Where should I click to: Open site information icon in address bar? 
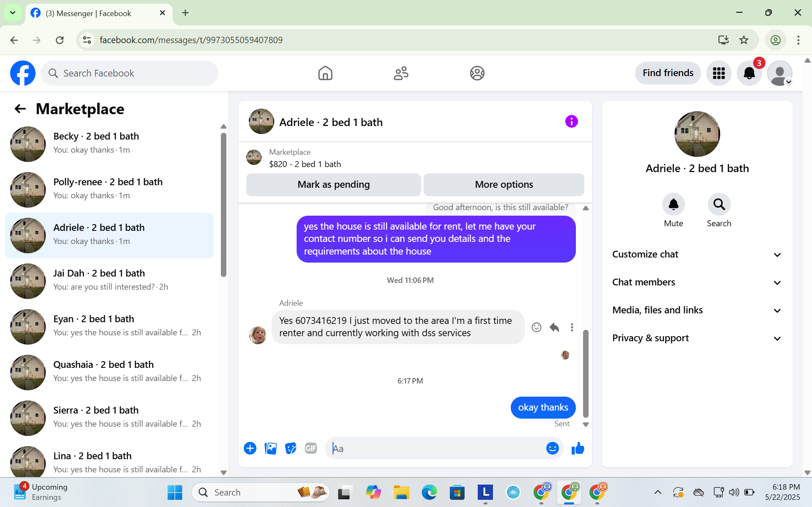[x=87, y=40]
